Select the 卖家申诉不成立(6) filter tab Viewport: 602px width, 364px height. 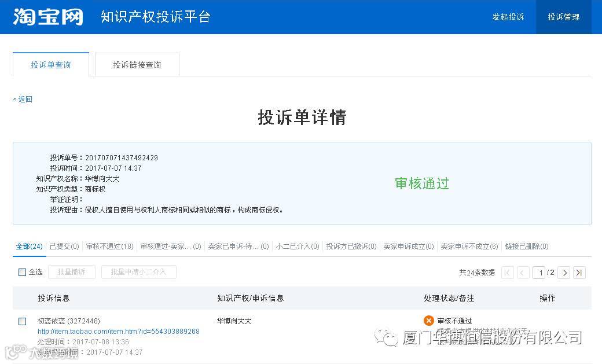469,247
